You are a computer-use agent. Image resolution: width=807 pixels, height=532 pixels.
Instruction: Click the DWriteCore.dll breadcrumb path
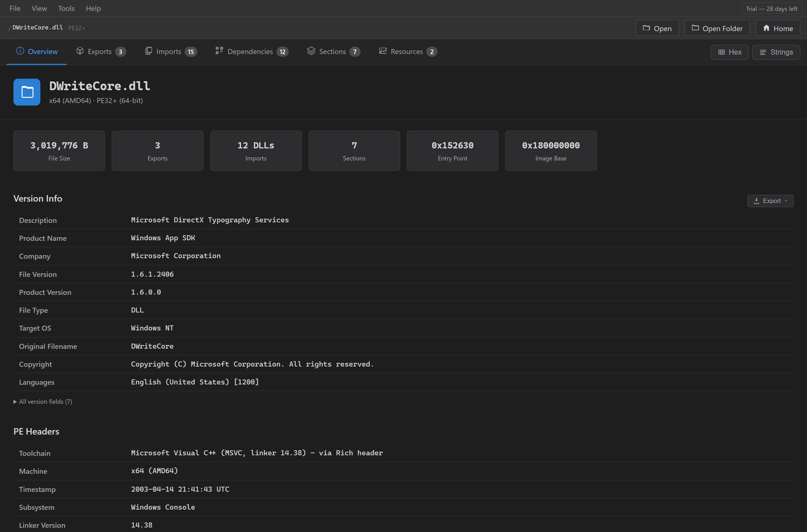click(x=38, y=27)
